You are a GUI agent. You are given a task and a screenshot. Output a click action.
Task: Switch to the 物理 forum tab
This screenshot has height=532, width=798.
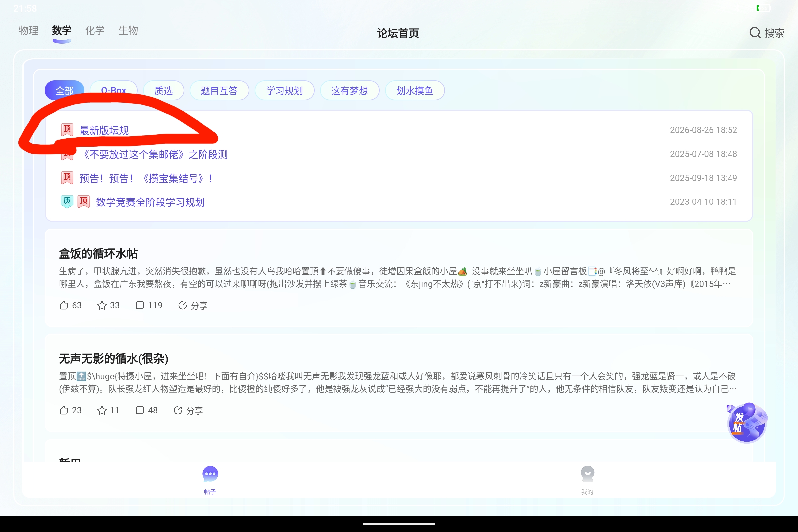(x=29, y=30)
